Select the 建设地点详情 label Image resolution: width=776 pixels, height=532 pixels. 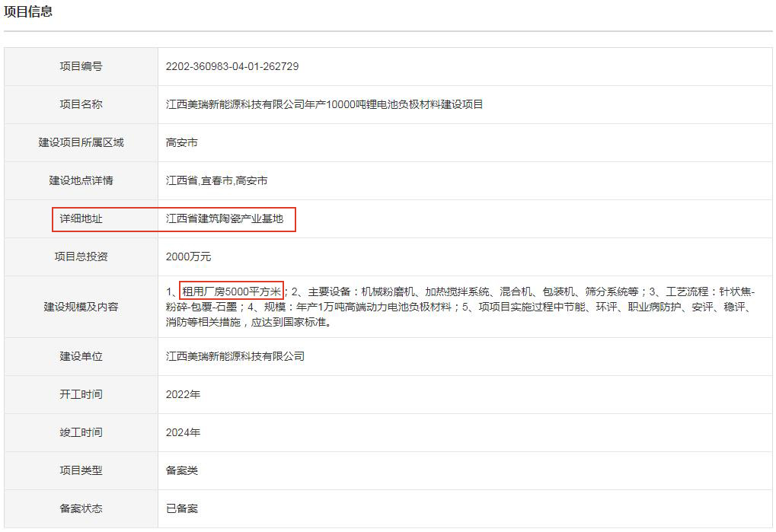pos(81,180)
